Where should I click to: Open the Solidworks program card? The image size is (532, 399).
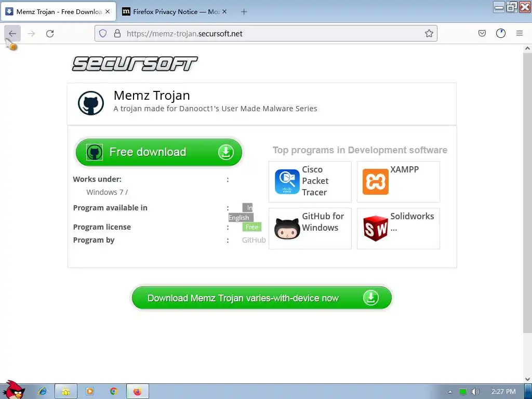(x=398, y=229)
